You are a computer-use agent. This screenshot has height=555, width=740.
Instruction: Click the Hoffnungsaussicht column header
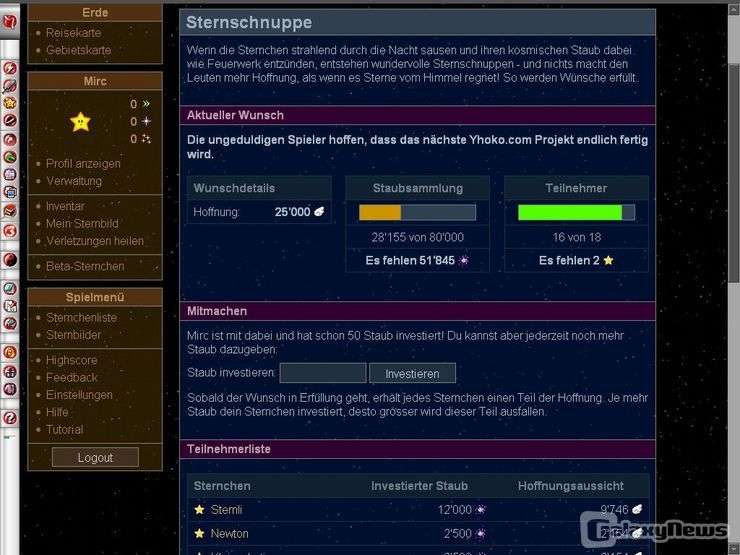point(571,486)
